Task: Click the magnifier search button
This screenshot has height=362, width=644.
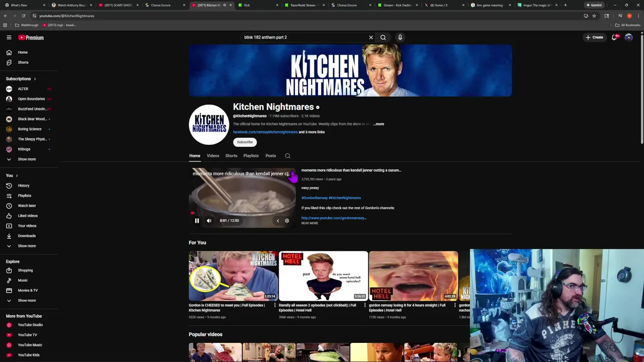Action: coord(383,37)
